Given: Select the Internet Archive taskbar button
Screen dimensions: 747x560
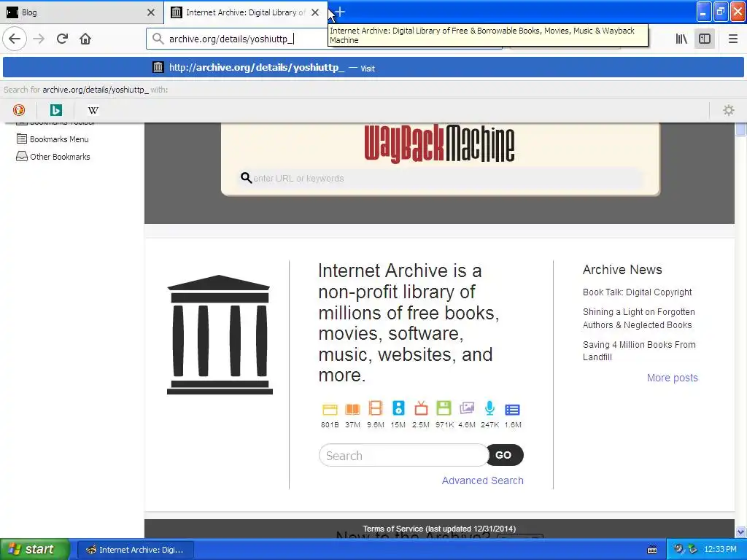Looking at the screenshot, I should 135,550.
